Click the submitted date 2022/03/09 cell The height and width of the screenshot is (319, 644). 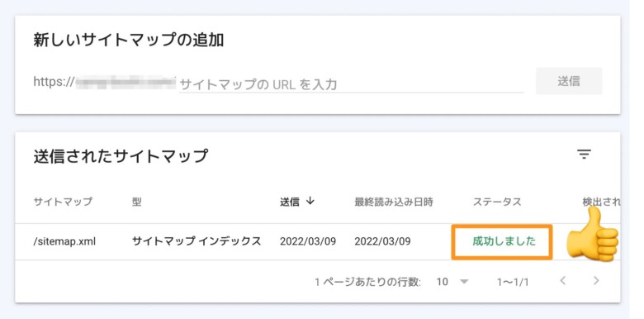308,241
